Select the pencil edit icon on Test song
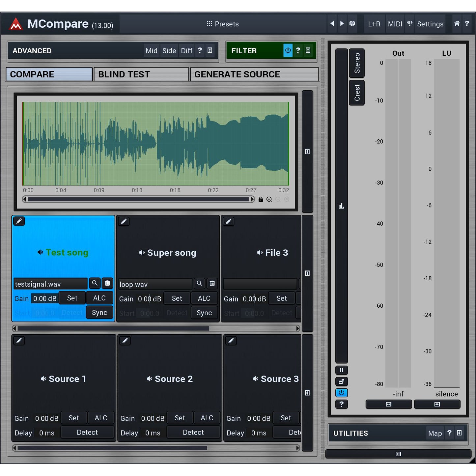The height and width of the screenshot is (476, 476). [19, 221]
